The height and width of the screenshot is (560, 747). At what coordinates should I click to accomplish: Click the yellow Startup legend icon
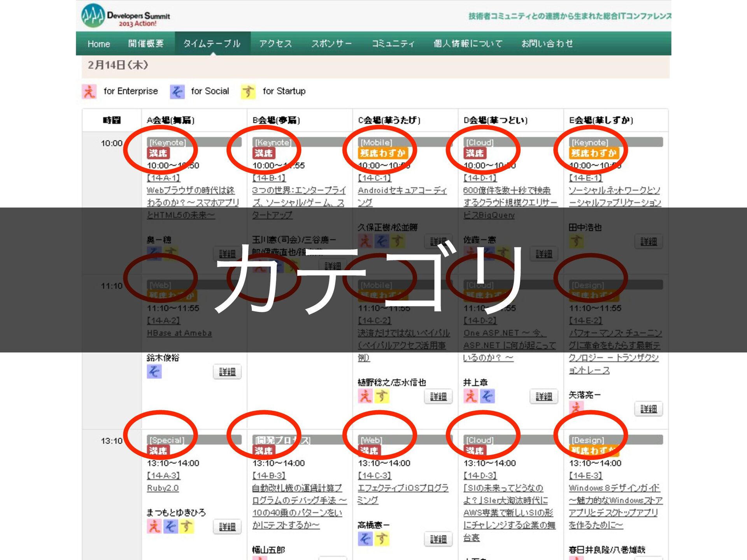pos(248,91)
